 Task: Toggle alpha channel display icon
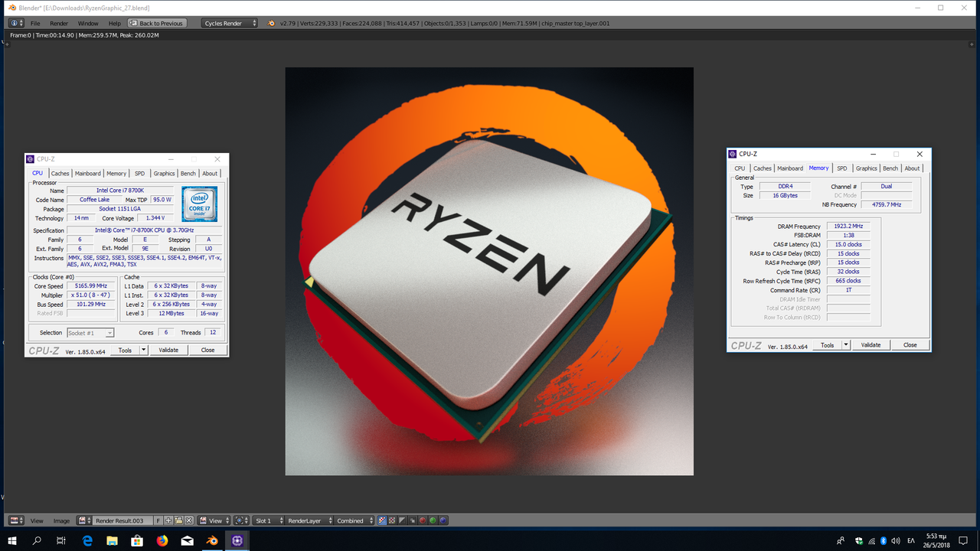point(402,520)
